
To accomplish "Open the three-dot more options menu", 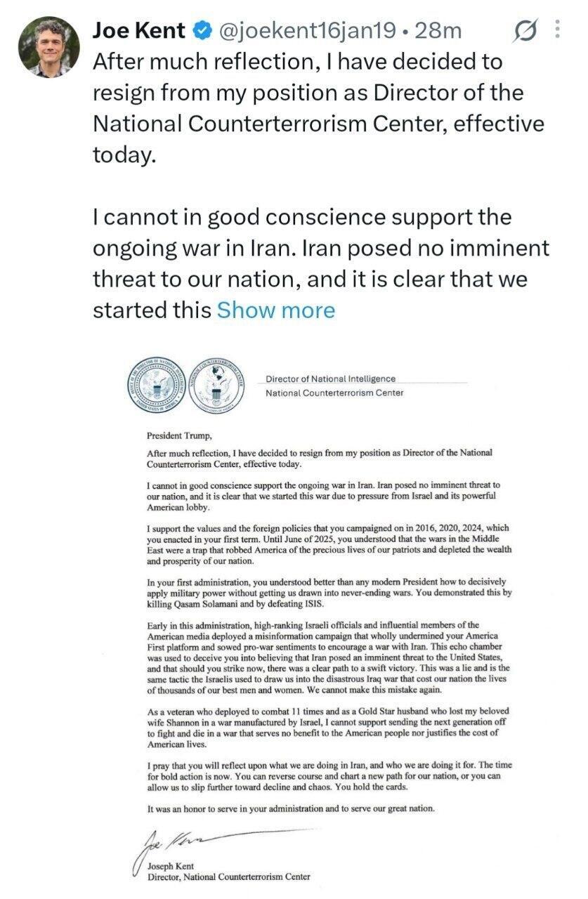I will tap(558, 29).
